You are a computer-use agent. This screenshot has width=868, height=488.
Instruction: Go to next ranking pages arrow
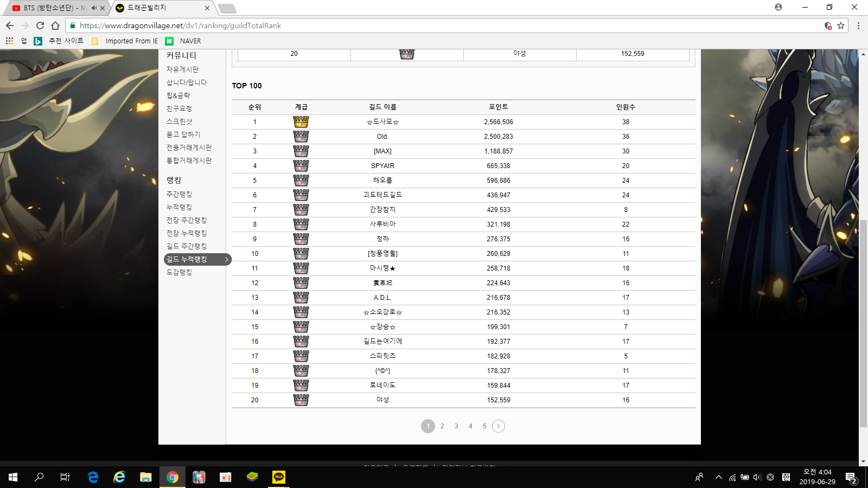pyautogui.click(x=498, y=426)
